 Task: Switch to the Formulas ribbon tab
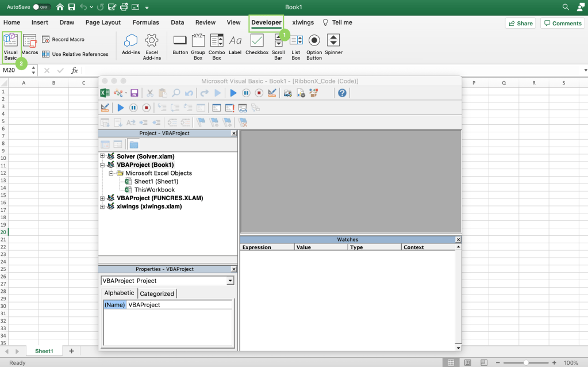coord(145,22)
